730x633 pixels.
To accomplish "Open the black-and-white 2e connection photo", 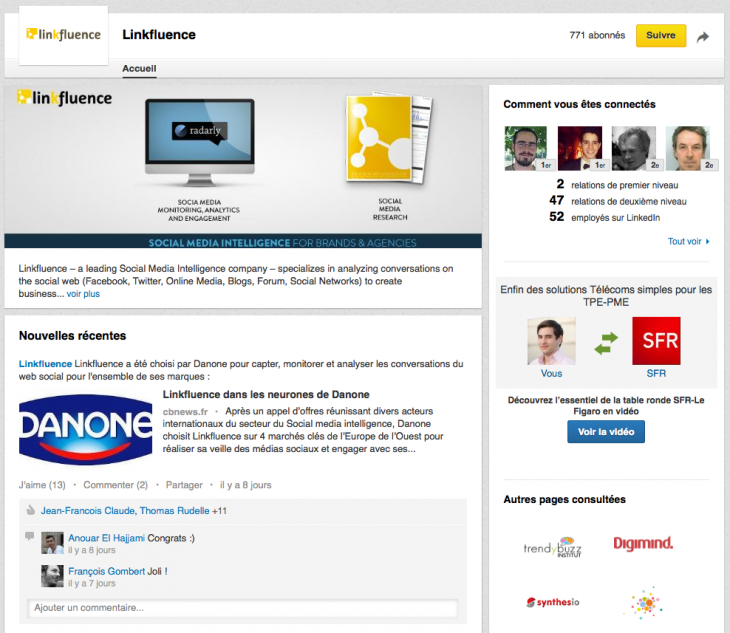I will 634,148.
